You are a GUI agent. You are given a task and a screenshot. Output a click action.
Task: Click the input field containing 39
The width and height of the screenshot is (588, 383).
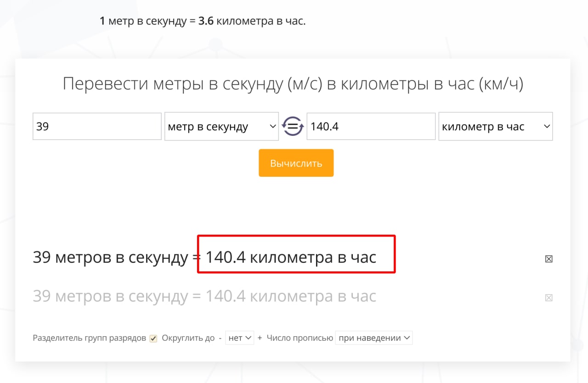[97, 126]
